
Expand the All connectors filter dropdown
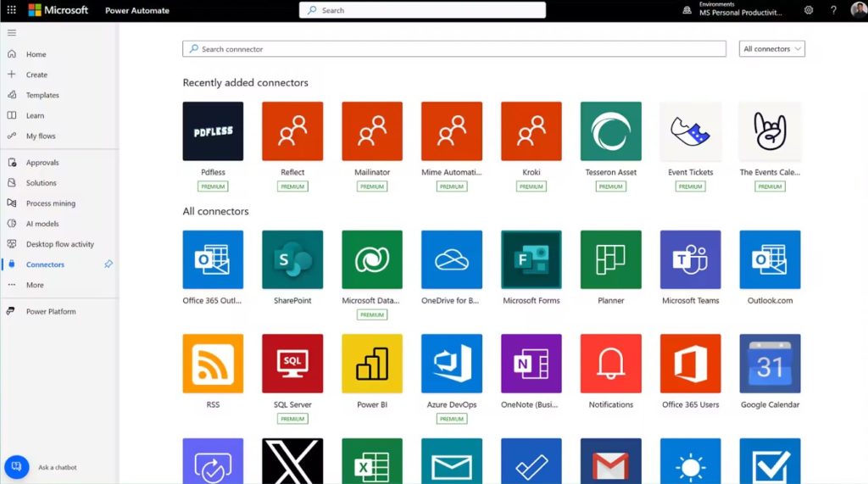coord(771,49)
